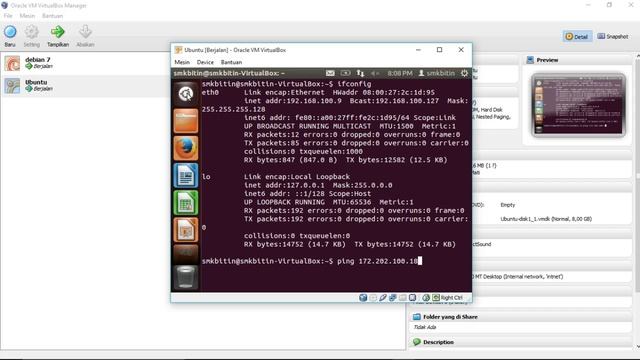Image resolution: width=640 pixels, height=360 pixels.
Task: Open LibreOffice Writer launcher icon
Action: 186,176
